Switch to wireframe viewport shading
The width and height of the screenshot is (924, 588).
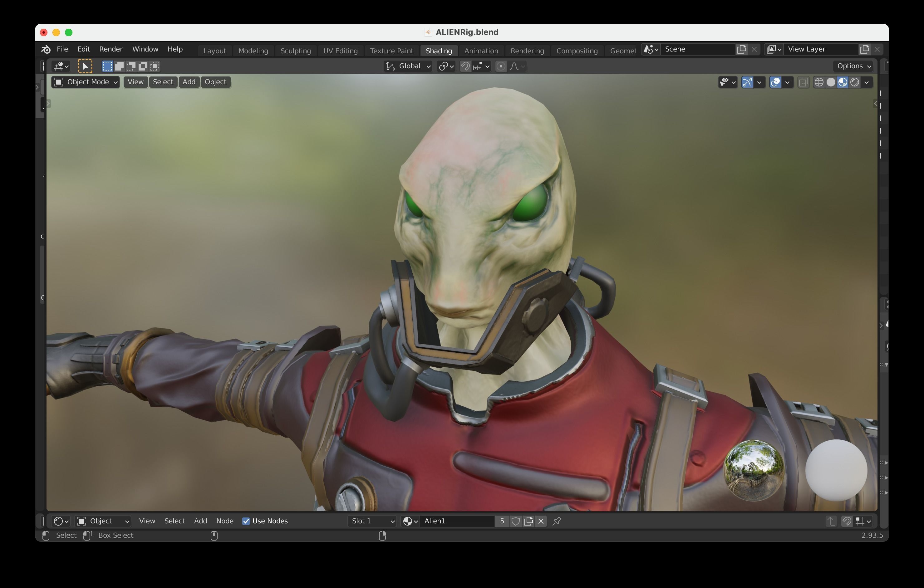pyautogui.click(x=819, y=82)
